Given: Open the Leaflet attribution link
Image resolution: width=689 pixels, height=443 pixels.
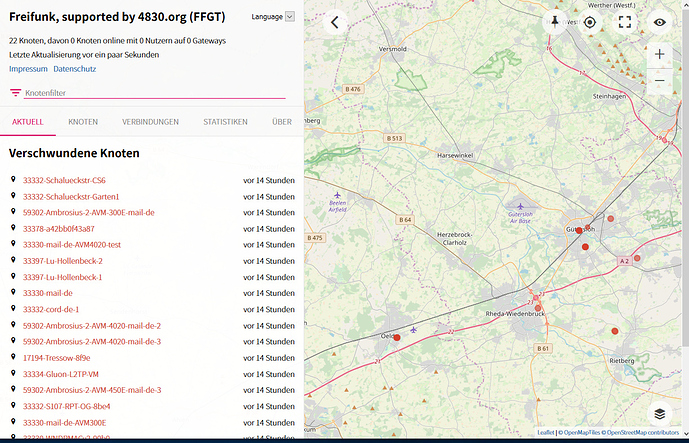Looking at the screenshot, I should [x=546, y=433].
